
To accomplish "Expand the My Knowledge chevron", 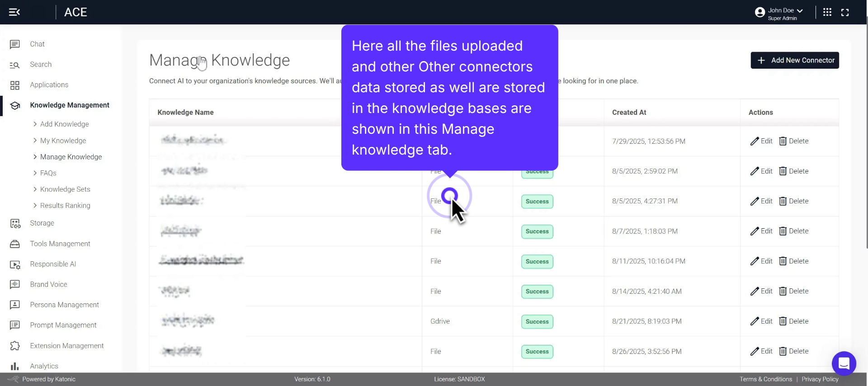I will (x=35, y=141).
